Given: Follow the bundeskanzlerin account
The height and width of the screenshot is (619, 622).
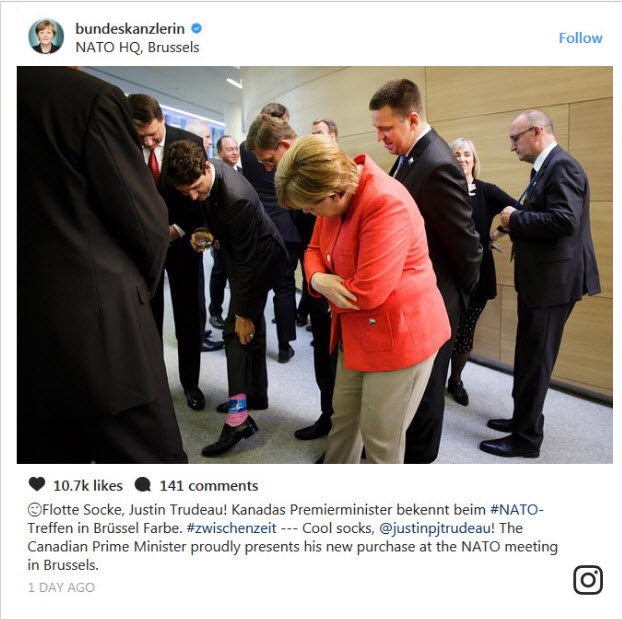Looking at the screenshot, I should click(580, 38).
